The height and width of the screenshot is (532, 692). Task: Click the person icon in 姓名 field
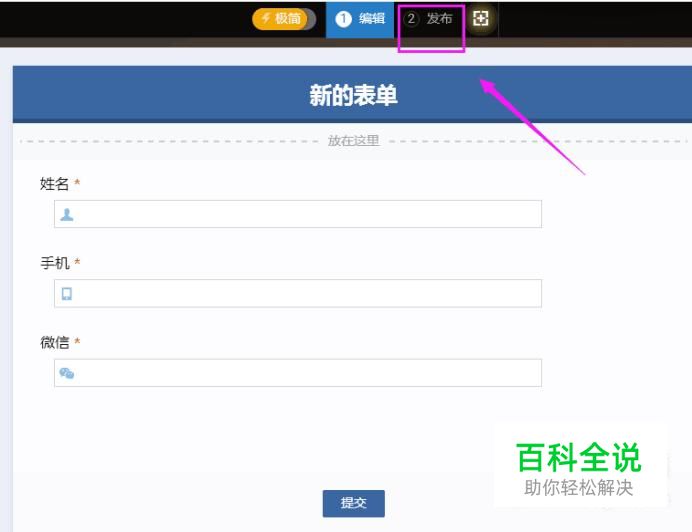67,215
